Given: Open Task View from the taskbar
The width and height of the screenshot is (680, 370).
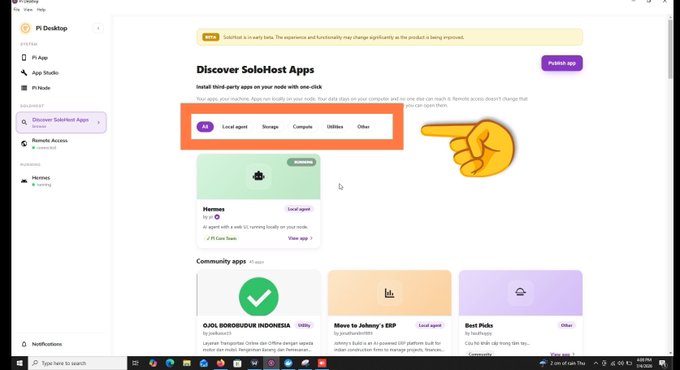Looking at the screenshot, I should (x=135, y=363).
